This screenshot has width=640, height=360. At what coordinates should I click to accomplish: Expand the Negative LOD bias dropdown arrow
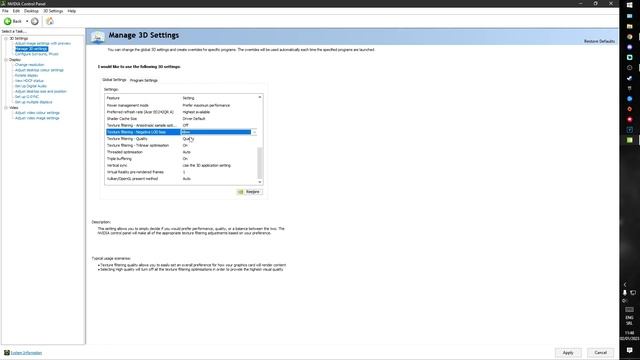click(x=254, y=132)
